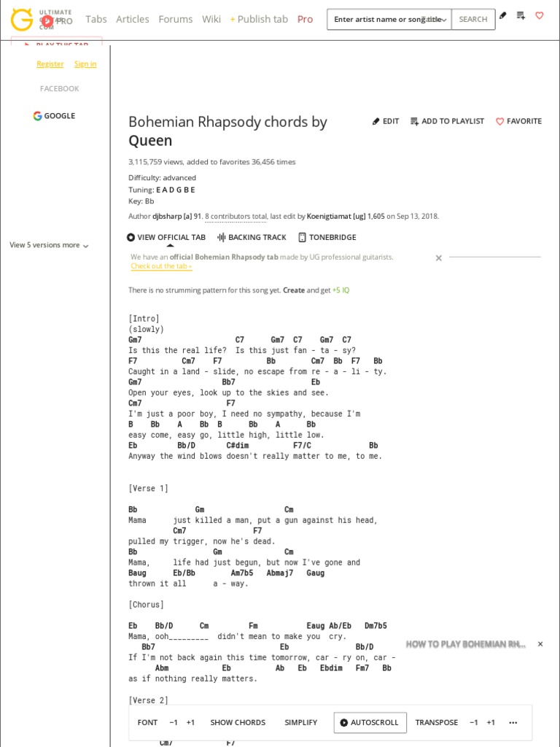Add this tab to a playlist
Screen dimensions: 560x747
(447, 121)
